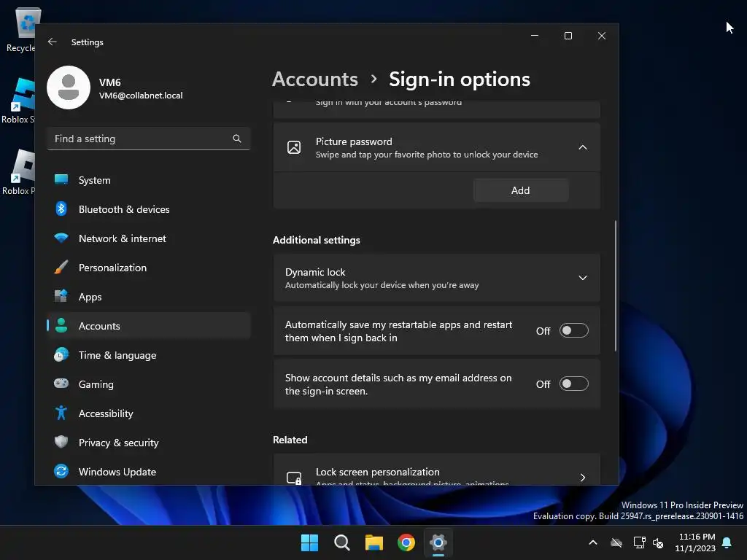This screenshot has height=560, width=747.
Task: Click the Accessibility figure icon
Action: tap(61, 413)
